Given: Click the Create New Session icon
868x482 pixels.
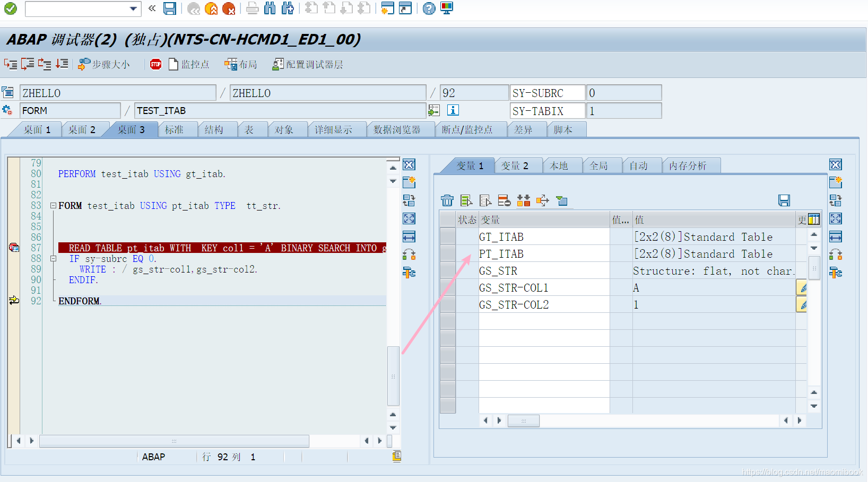Looking at the screenshot, I should pyautogui.click(x=388, y=8).
